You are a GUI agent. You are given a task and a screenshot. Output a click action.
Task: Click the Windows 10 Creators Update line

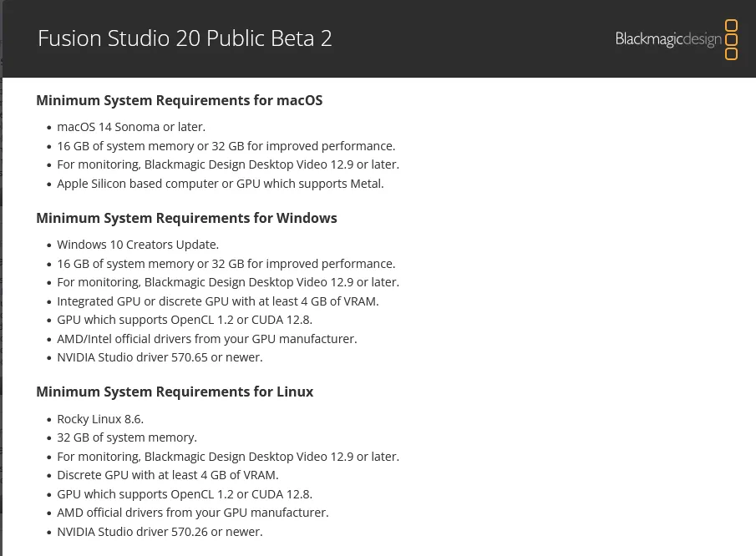pos(138,245)
